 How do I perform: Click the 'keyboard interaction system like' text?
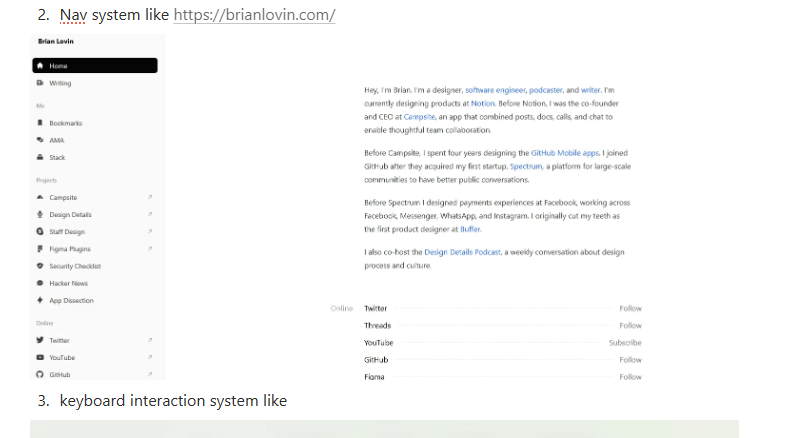click(173, 401)
